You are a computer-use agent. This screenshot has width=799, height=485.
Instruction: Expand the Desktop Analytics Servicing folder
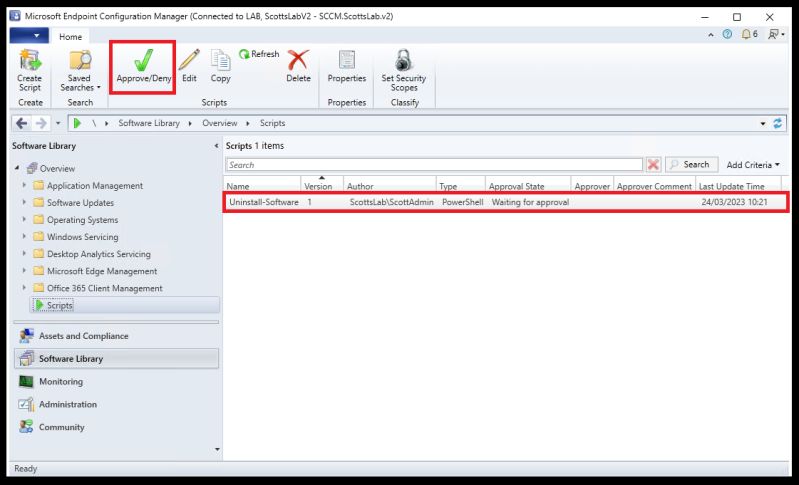[x=24, y=254]
